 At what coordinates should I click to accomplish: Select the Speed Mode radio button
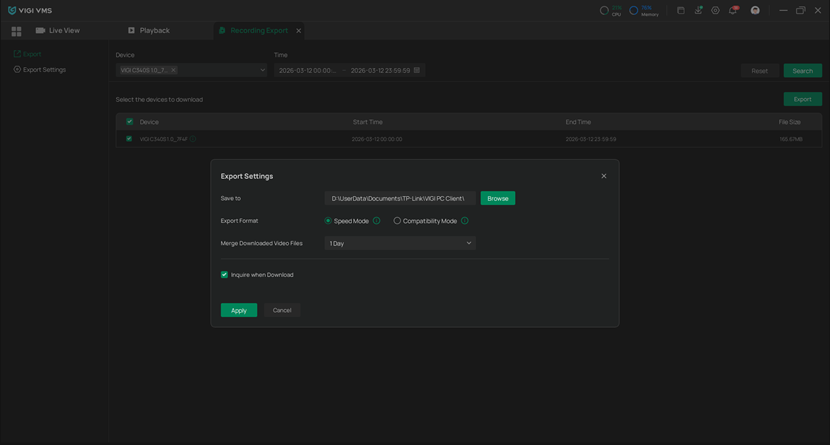328,221
